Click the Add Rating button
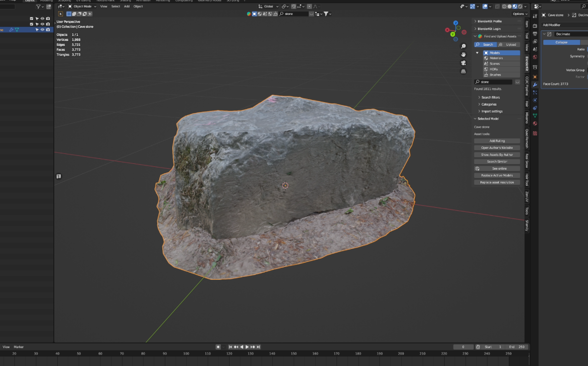Image resolution: width=588 pixels, height=366 pixels. click(x=497, y=141)
